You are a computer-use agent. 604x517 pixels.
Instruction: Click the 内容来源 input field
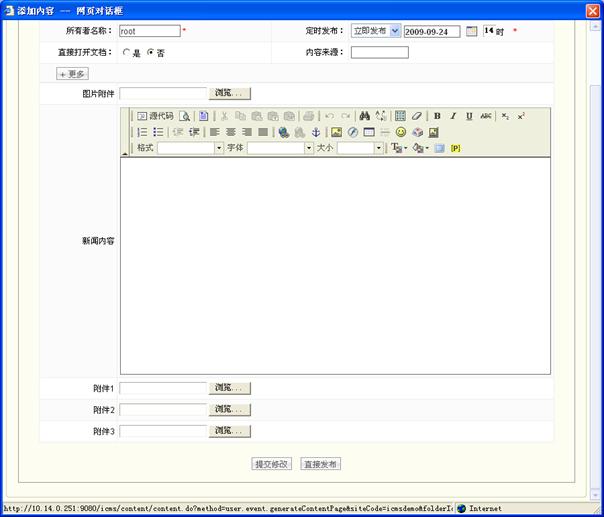379,53
